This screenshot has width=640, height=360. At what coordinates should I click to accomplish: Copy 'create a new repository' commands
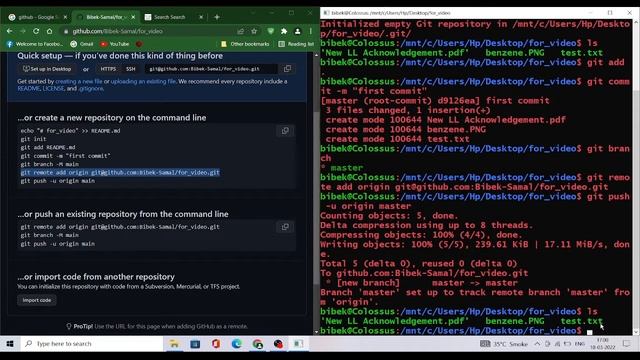coord(285,131)
